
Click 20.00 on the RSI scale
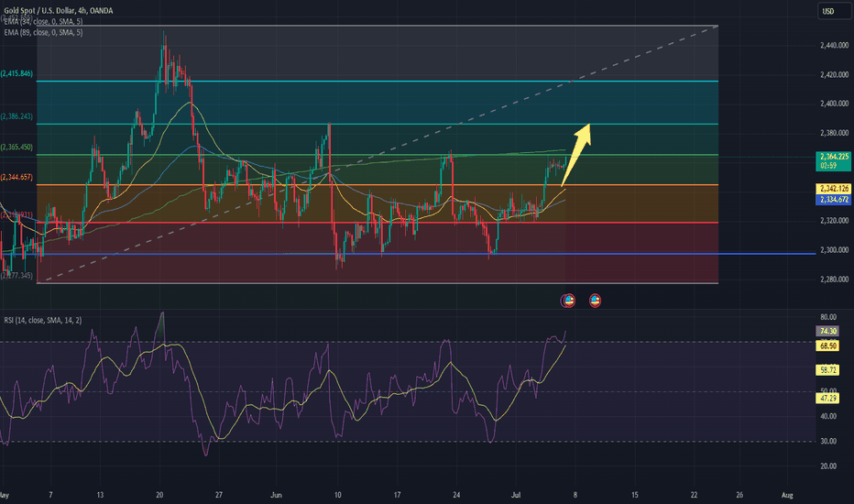[828, 466]
